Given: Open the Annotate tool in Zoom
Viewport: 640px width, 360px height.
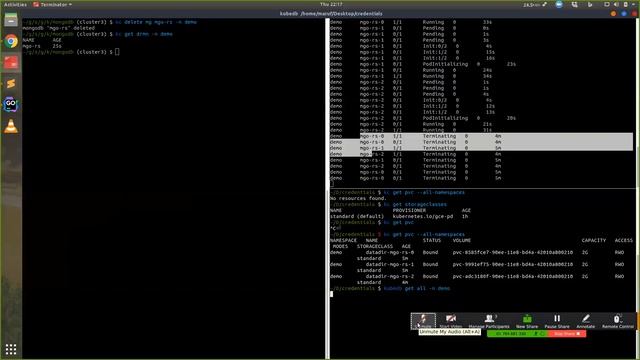Looking at the screenshot, I should [x=585, y=320].
